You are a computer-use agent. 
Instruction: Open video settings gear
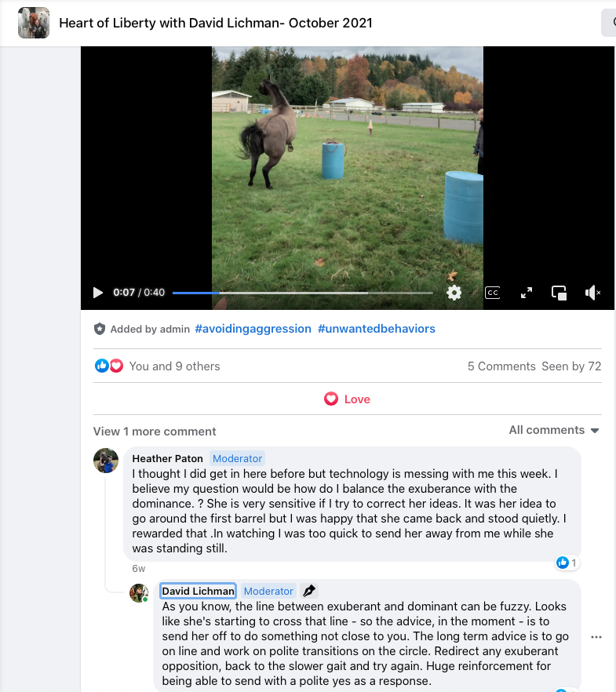pos(454,293)
